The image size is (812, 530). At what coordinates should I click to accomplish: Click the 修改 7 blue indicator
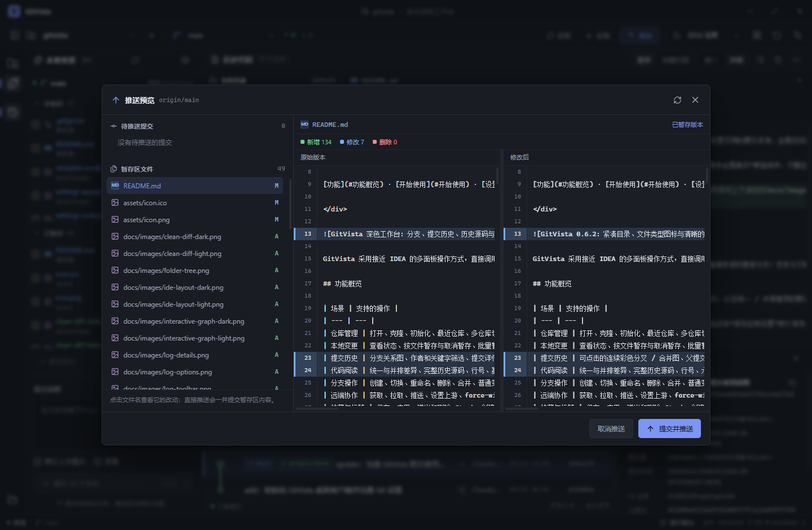coord(352,142)
